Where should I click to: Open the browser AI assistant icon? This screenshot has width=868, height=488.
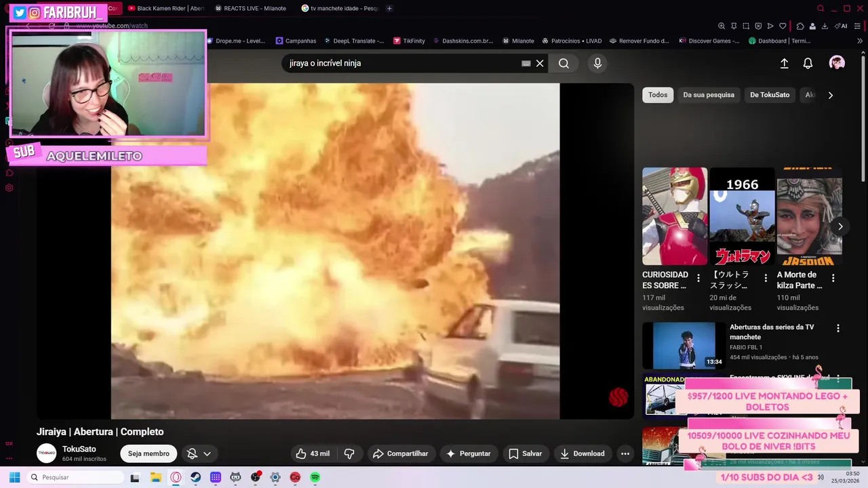[842, 26]
